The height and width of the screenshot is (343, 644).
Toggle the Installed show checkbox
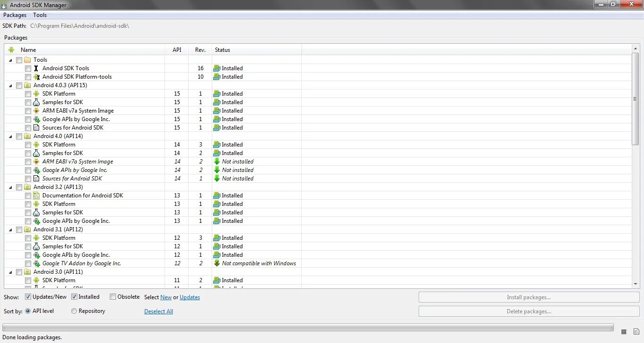point(74,297)
